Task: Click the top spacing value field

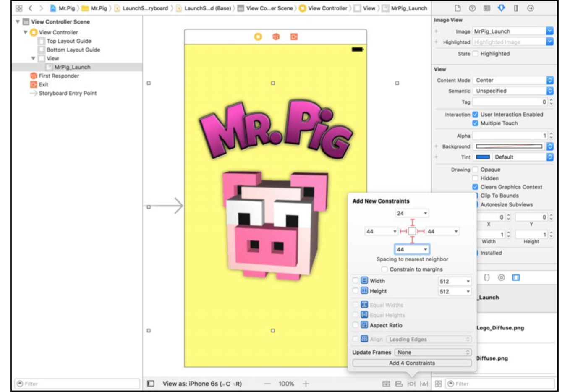Action: [x=412, y=213]
